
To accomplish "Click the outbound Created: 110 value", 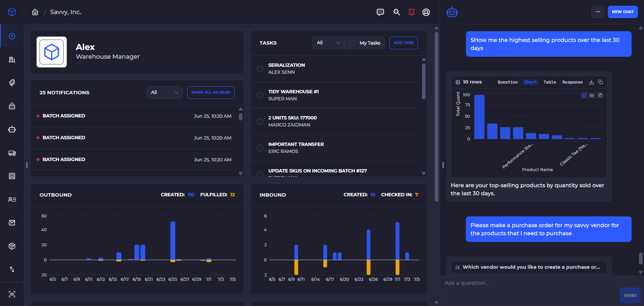I will [x=191, y=195].
